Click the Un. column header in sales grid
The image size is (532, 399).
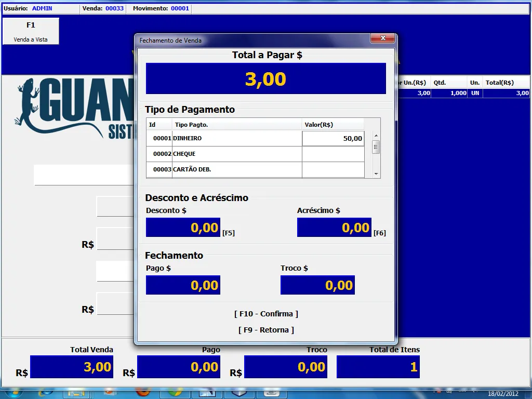(x=475, y=83)
